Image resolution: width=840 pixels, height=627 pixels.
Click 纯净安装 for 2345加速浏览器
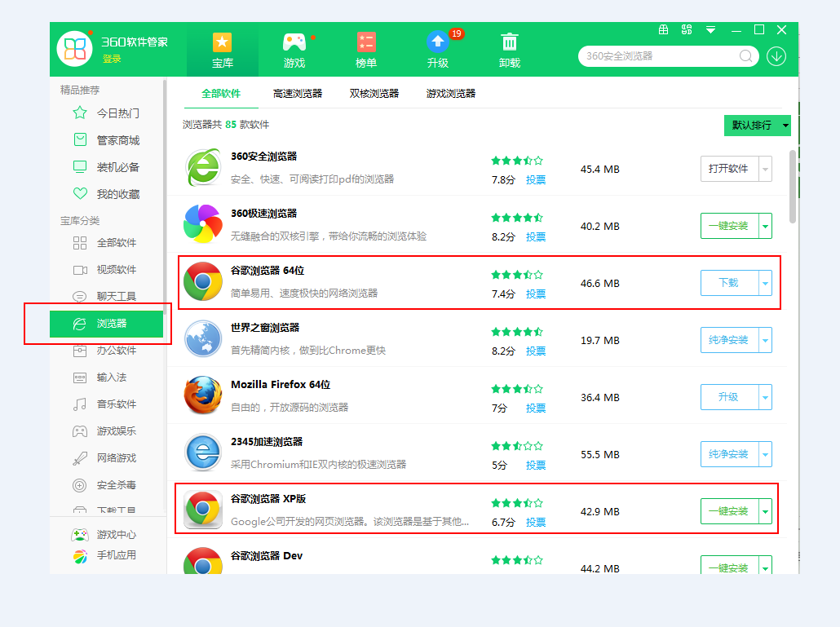point(729,455)
